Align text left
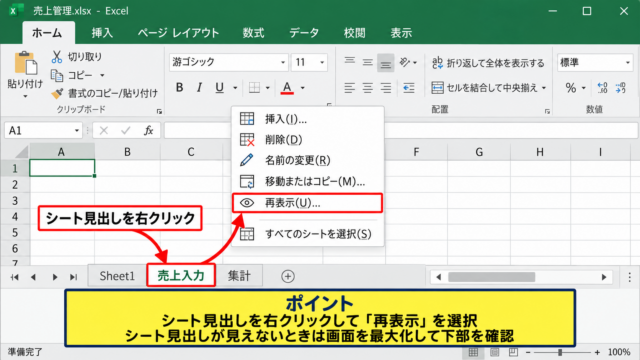Image resolution: width=640 pixels, height=360 pixels. (x=349, y=88)
